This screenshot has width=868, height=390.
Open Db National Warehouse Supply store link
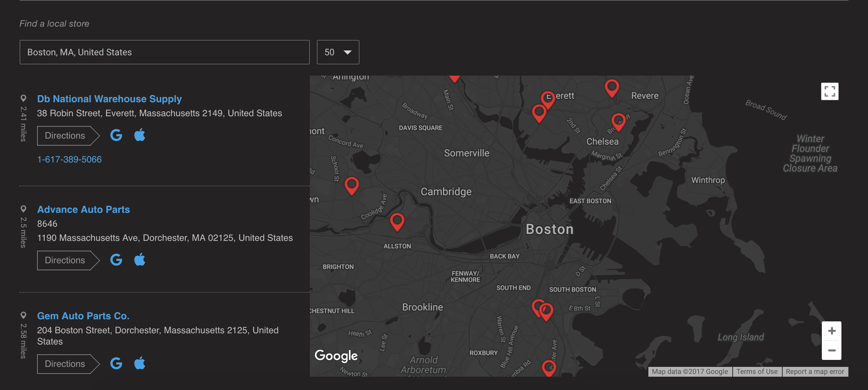pos(109,99)
